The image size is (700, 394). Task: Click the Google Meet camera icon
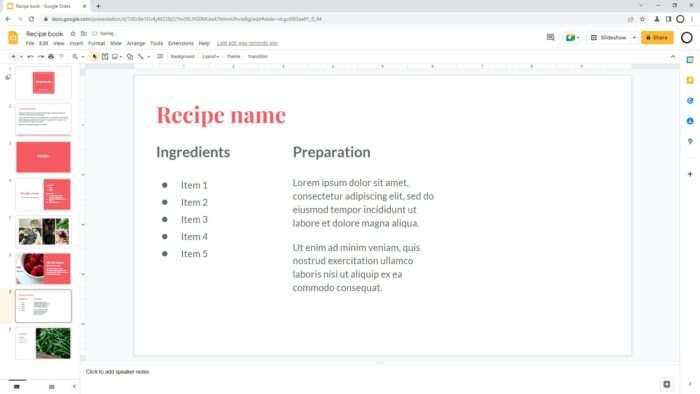[571, 38]
